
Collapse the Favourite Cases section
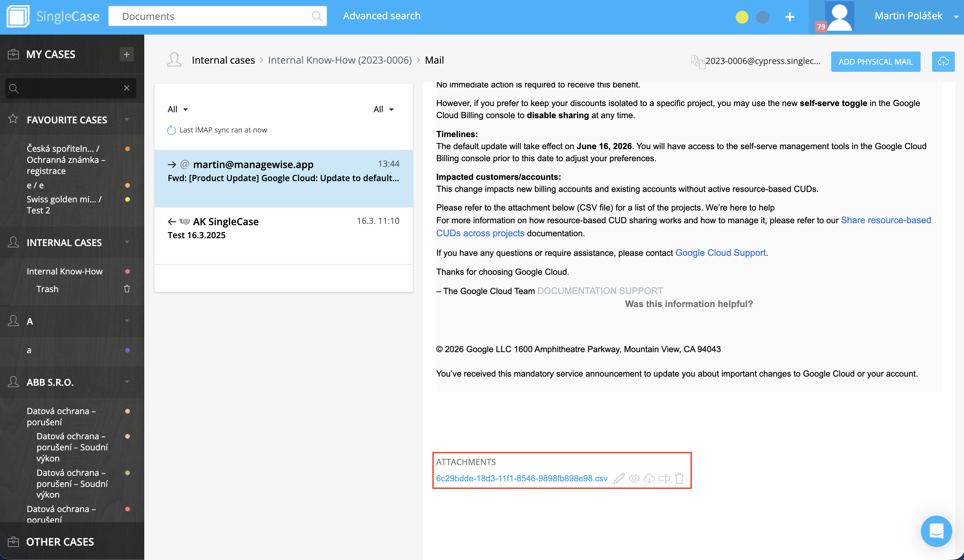(127, 120)
